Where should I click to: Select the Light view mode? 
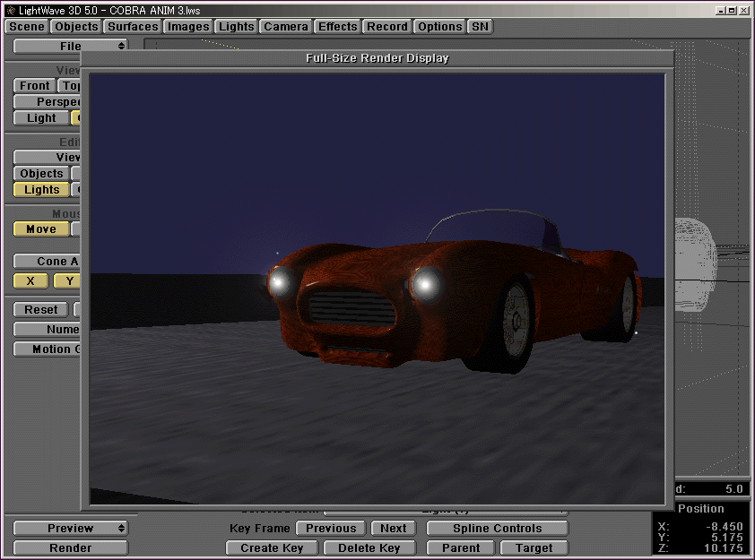pos(40,117)
